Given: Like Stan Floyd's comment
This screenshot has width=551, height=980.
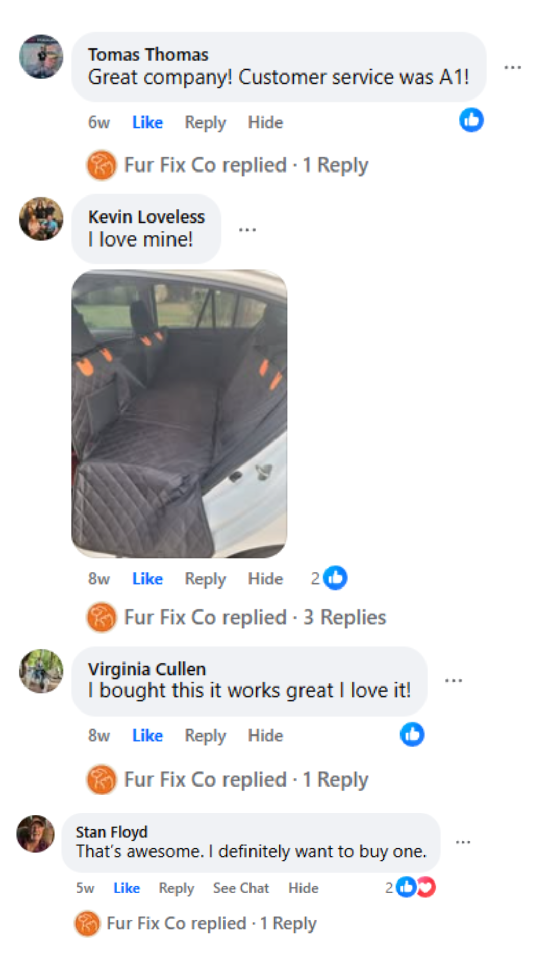Looking at the screenshot, I should 127,888.
